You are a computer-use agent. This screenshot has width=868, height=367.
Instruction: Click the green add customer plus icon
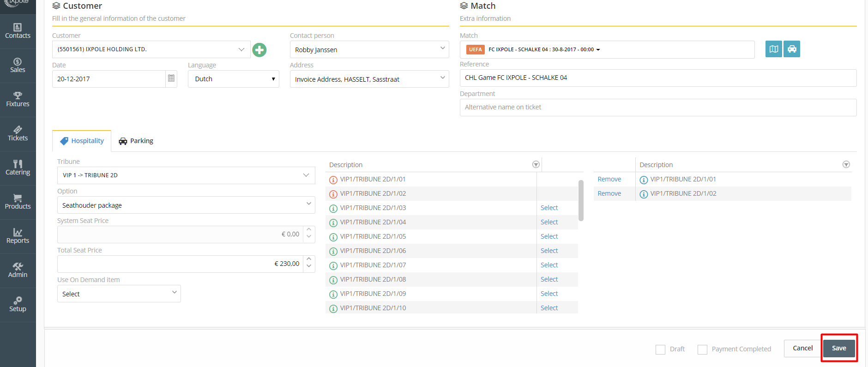pos(259,50)
